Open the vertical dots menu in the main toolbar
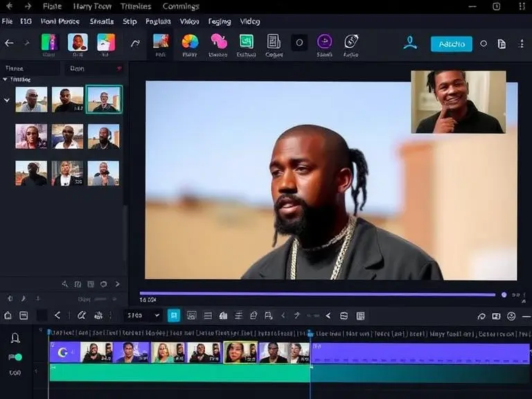This screenshot has width=532, height=399. pyautogui.click(x=522, y=44)
